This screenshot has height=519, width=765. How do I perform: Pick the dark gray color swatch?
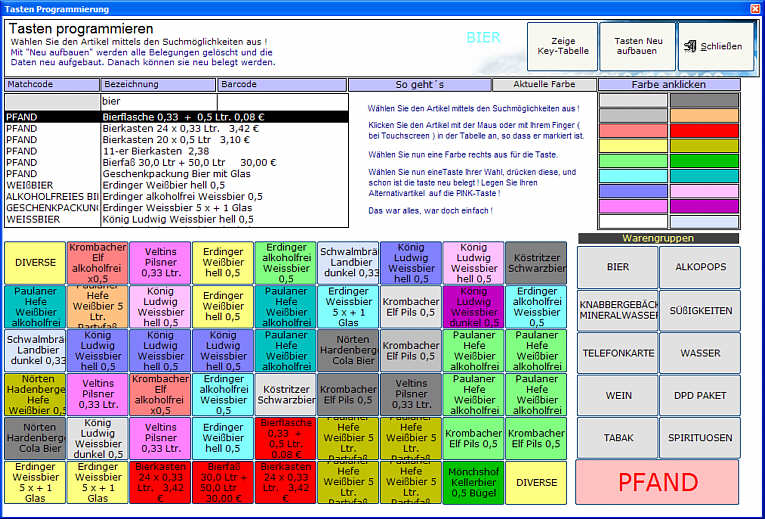704,100
